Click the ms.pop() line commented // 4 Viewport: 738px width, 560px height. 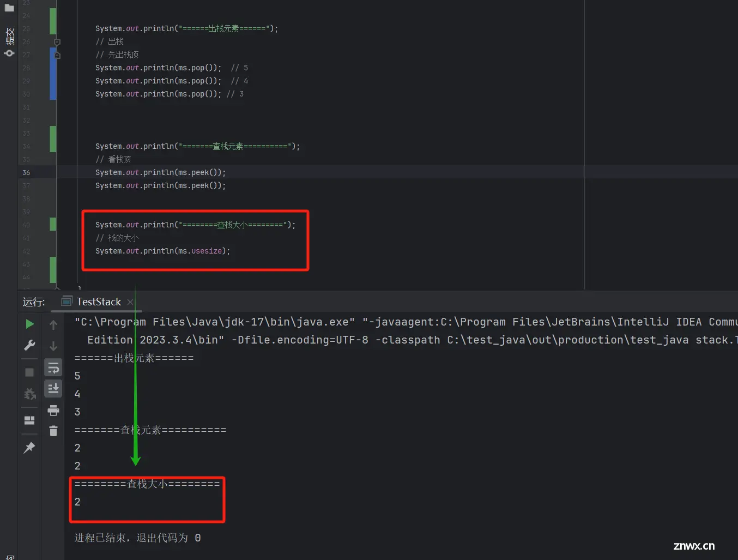click(172, 81)
